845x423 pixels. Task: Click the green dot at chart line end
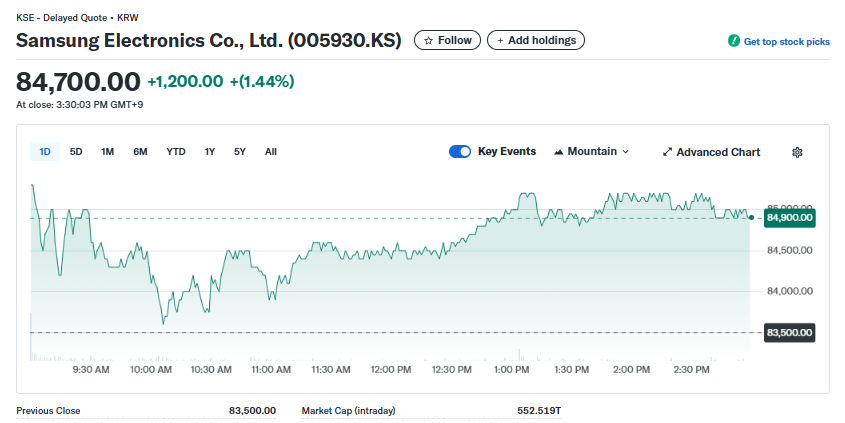[751, 218]
